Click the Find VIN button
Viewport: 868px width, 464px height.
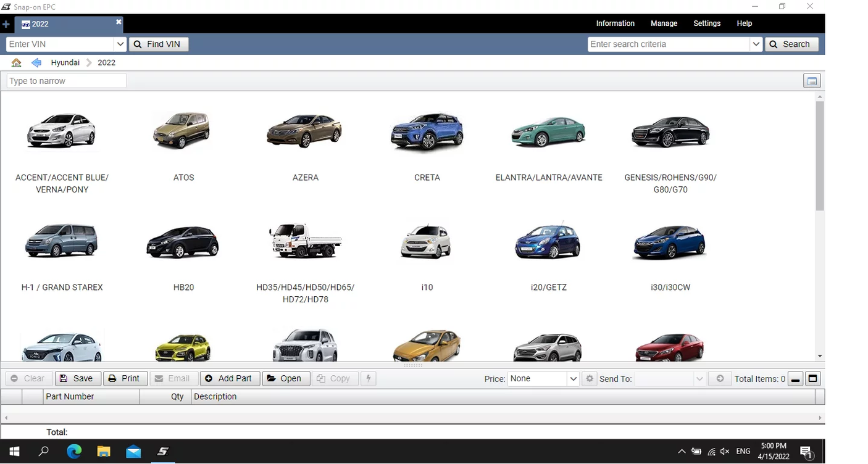click(x=159, y=44)
